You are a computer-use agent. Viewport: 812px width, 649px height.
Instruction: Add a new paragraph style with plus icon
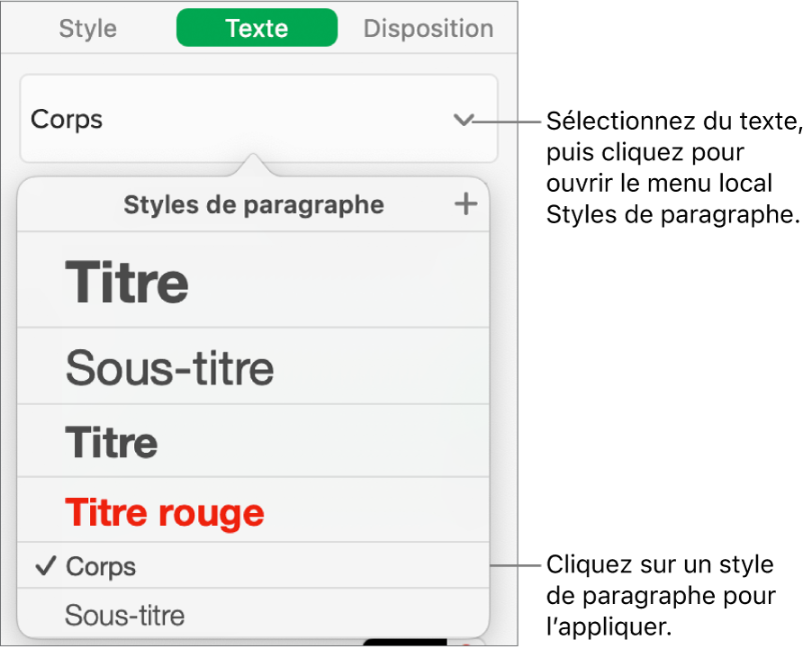(x=465, y=205)
